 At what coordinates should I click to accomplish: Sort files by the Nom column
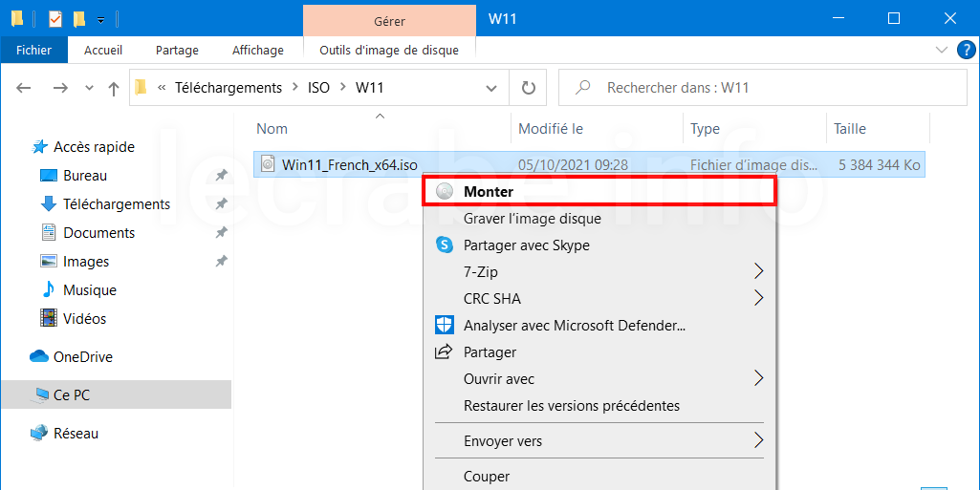(272, 129)
